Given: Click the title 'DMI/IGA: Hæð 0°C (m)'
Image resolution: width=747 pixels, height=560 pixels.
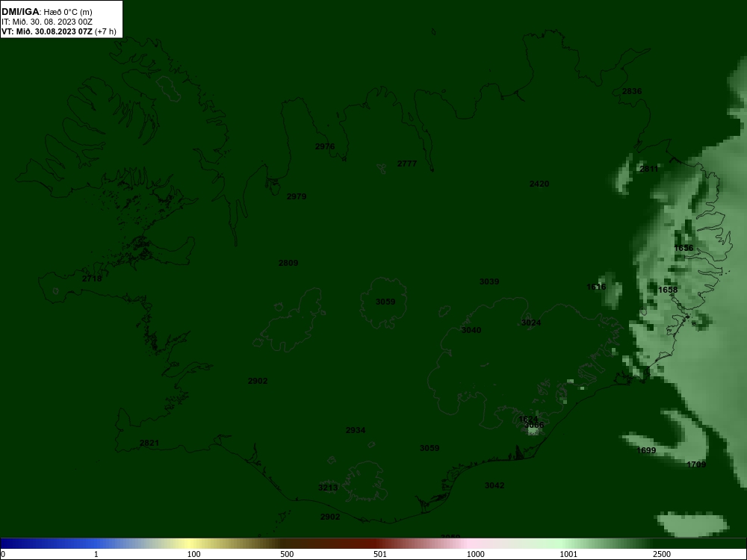Looking at the screenshot, I should tap(46, 12).
